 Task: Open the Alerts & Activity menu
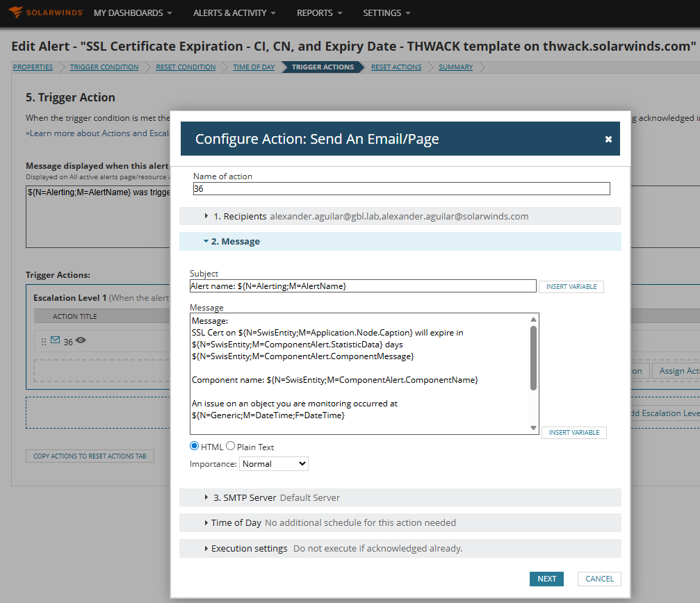tap(234, 13)
